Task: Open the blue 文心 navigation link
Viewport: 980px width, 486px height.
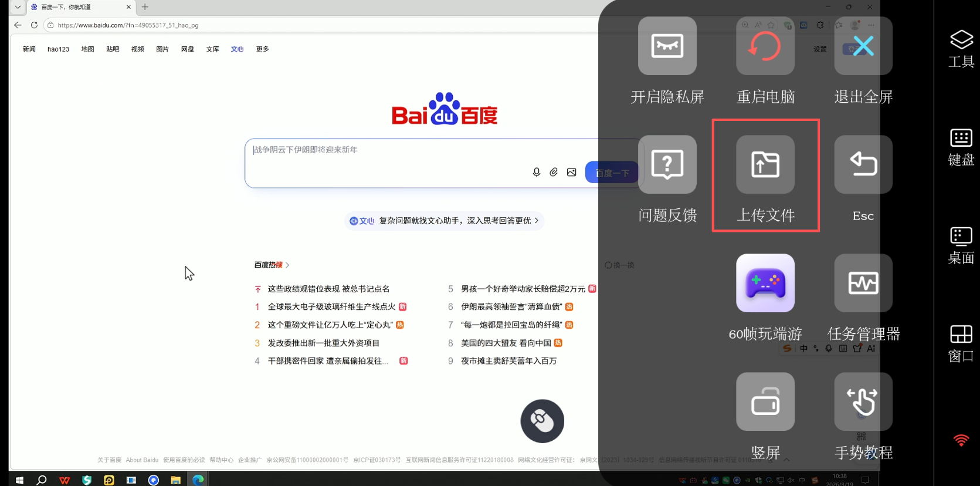Action: 237,49
